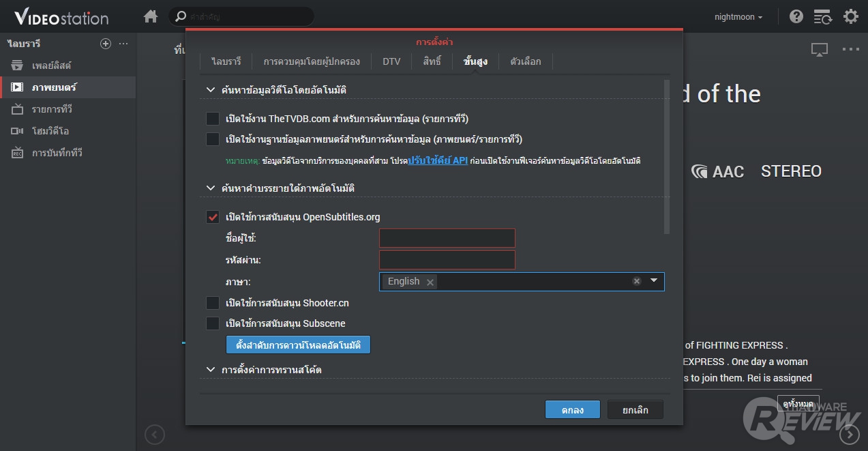This screenshot has width=868, height=451.
Task: Enable Shooter.cn support checkbox
Action: pyautogui.click(x=213, y=303)
